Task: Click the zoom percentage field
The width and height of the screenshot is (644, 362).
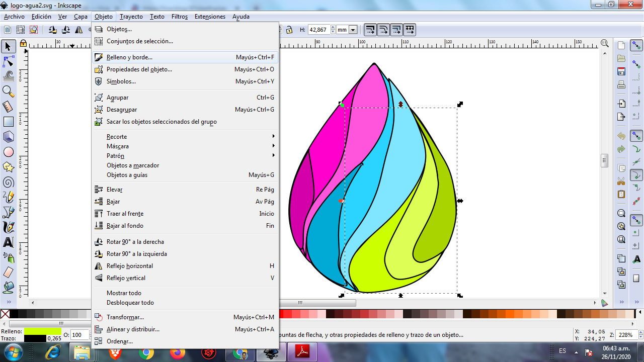Action: (x=627, y=335)
